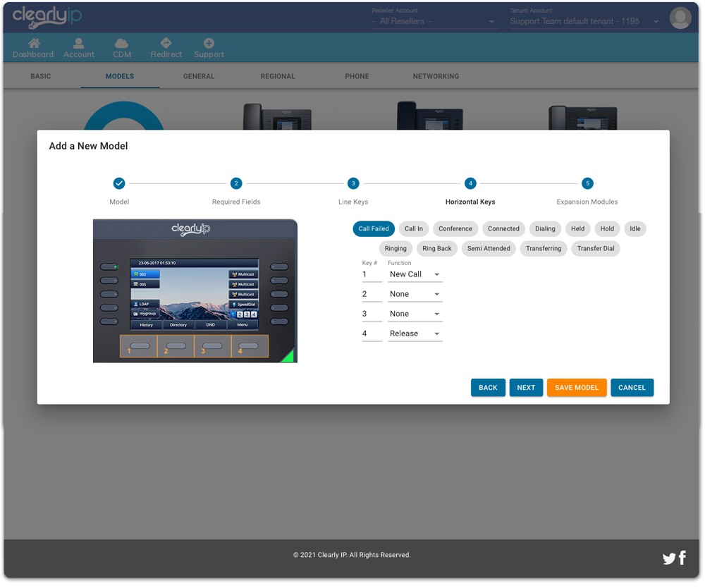Screen dimensions: 705x588
Task: Expand Key 4 function dropdown showing Release
Action: click(x=415, y=333)
